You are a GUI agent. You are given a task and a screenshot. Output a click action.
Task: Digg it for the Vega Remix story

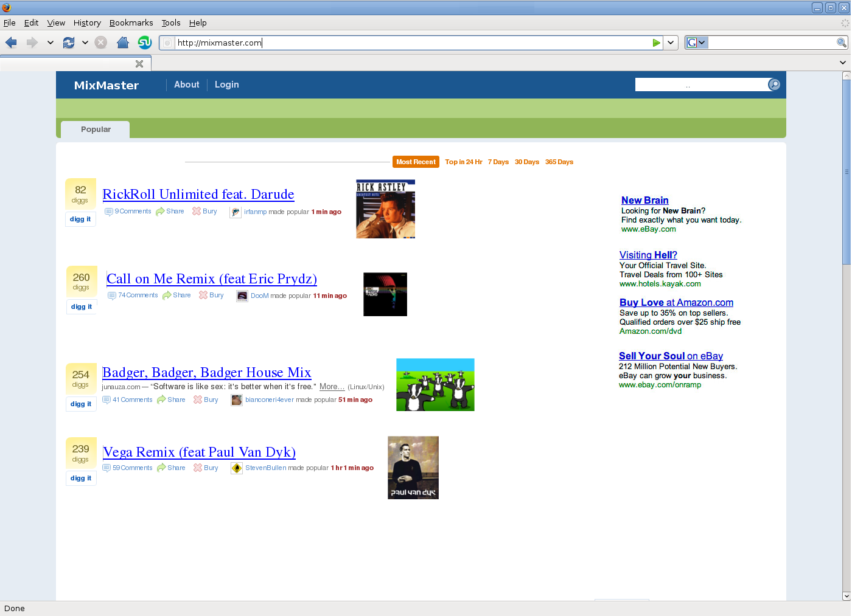tap(81, 478)
